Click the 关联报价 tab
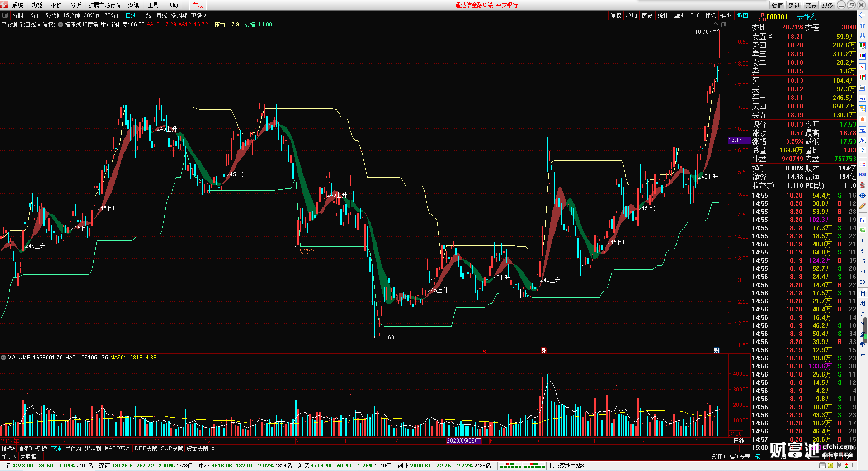 31,457
